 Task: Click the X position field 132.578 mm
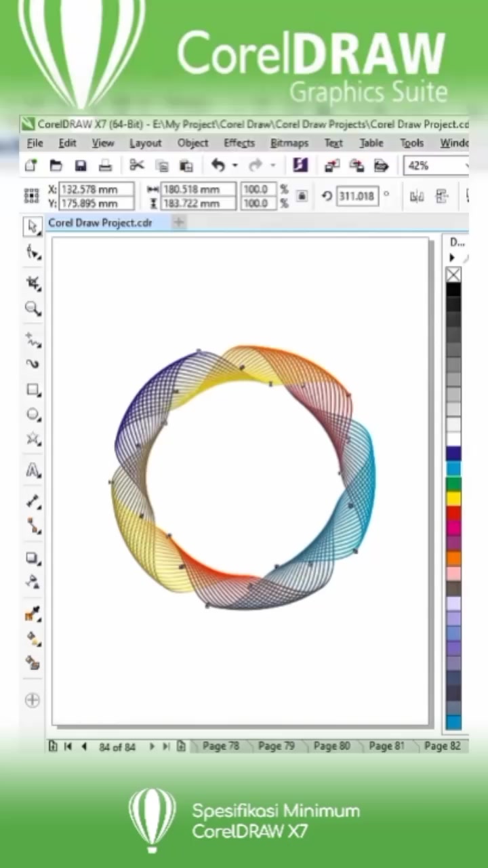pos(96,189)
